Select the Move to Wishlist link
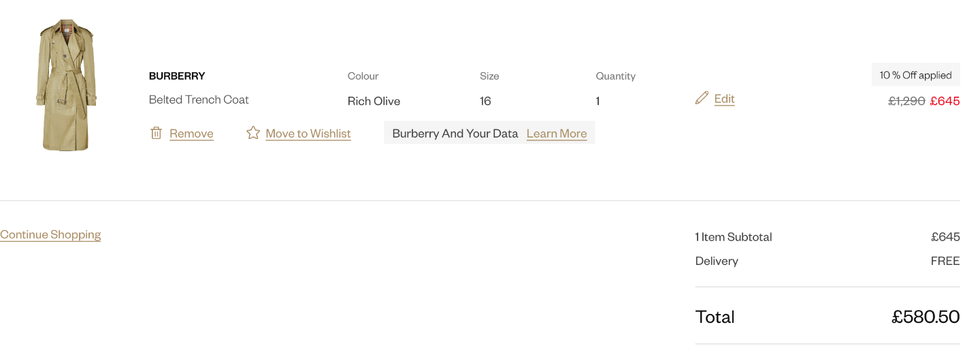 click(x=308, y=133)
